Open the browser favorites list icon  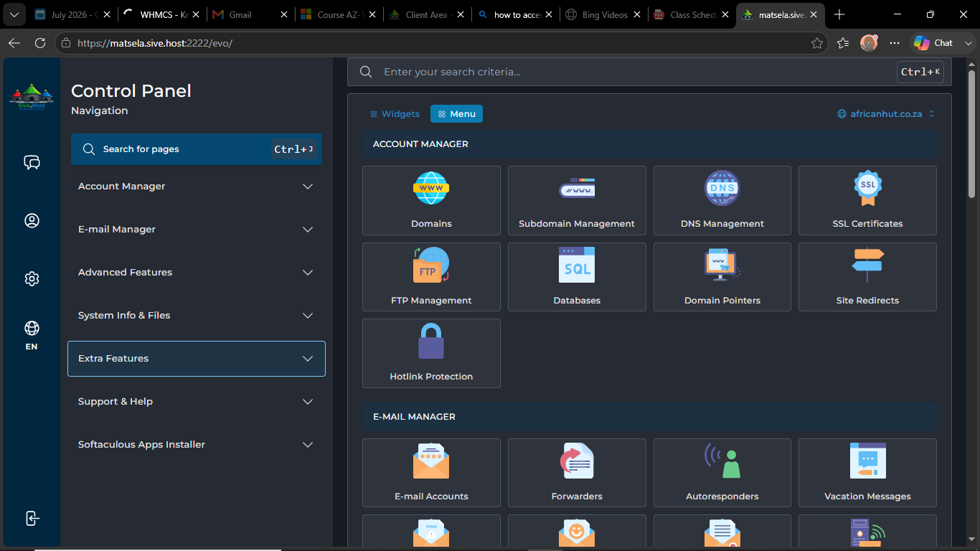point(843,43)
